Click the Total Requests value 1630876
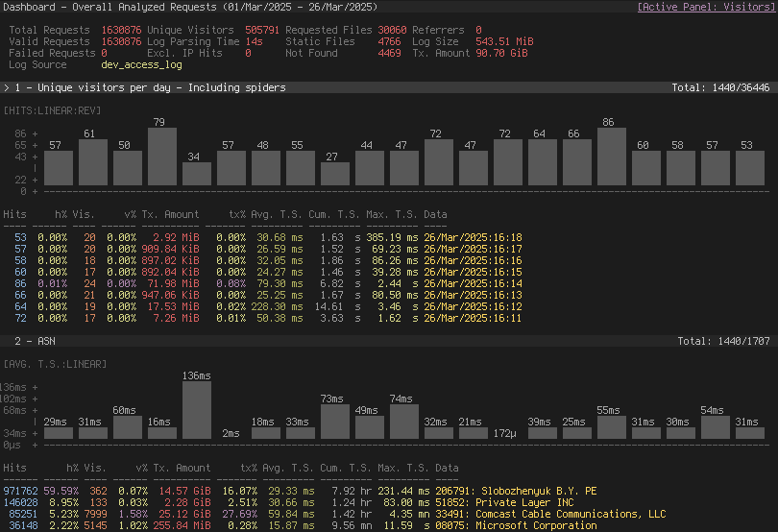Screen dimensions: 778x532 coord(121,31)
